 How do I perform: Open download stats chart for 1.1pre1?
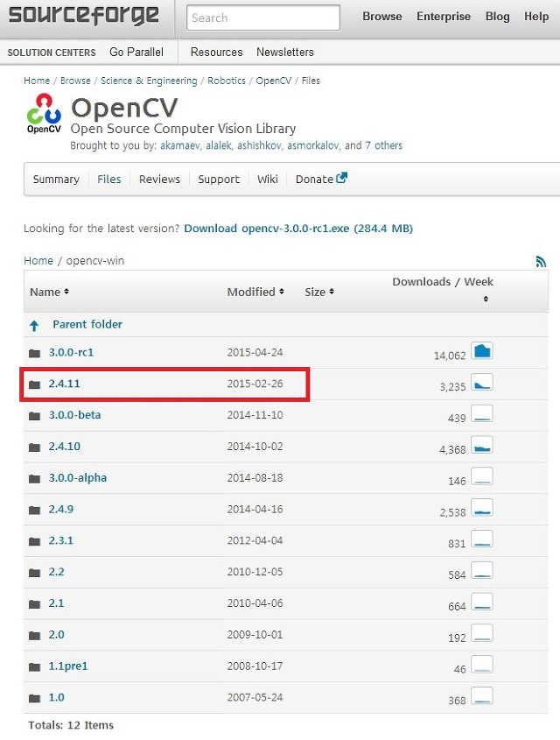point(482,665)
